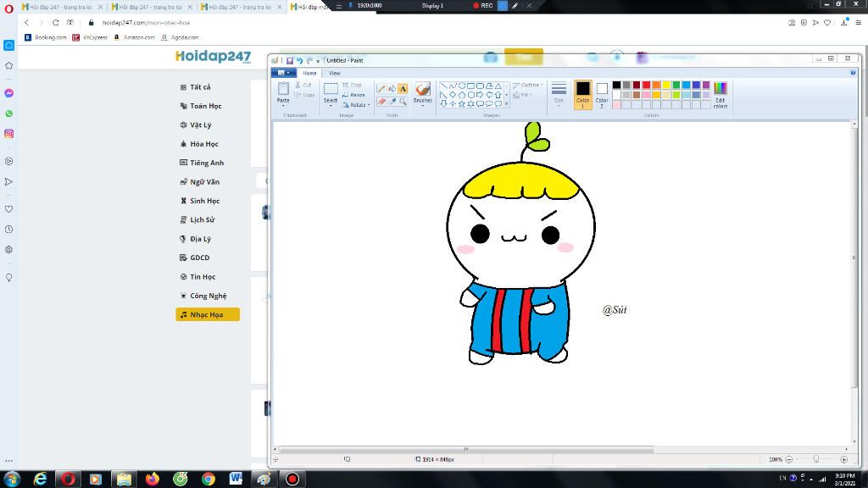This screenshot has width=868, height=488.
Task: Undo the last Paint action
Action: [x=299, y=60]
